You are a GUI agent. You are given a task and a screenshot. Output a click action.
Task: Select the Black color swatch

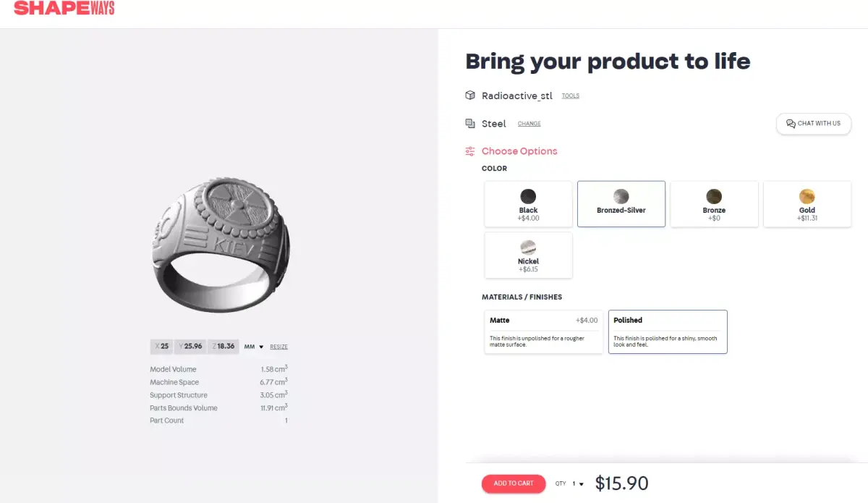tap(528, 203)
